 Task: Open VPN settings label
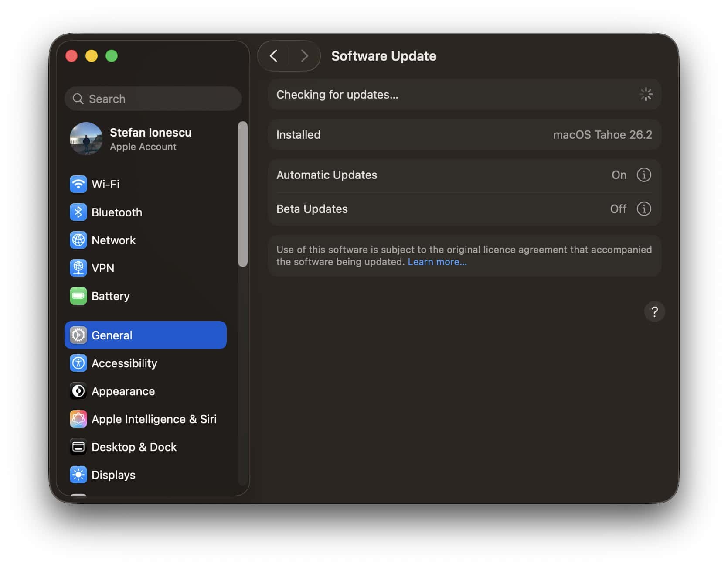(103, 268)
